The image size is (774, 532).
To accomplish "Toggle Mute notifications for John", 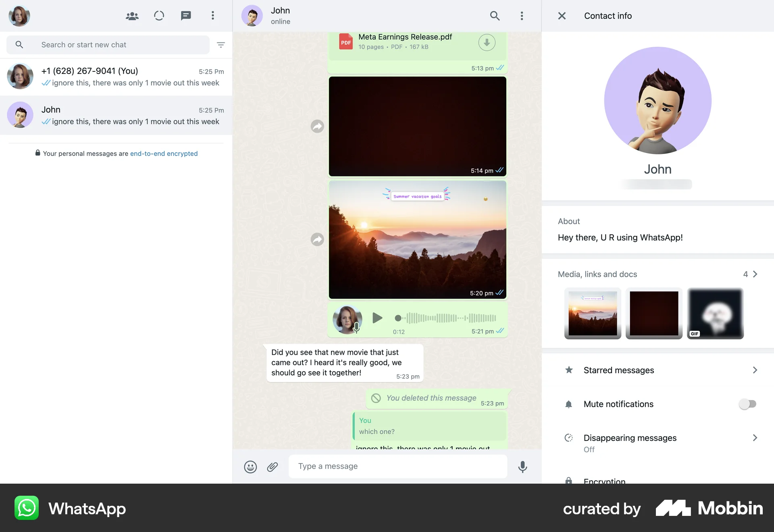I will coord(748,404).
